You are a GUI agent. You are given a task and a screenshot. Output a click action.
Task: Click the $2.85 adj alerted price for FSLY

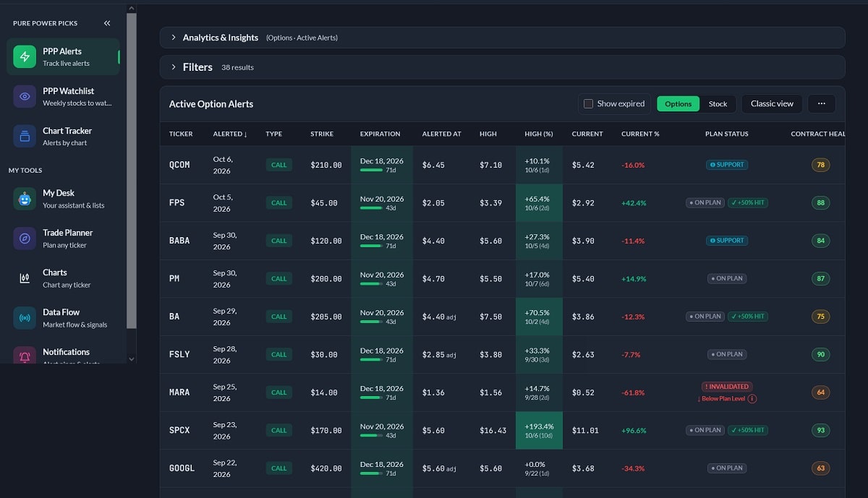(440, 354)
